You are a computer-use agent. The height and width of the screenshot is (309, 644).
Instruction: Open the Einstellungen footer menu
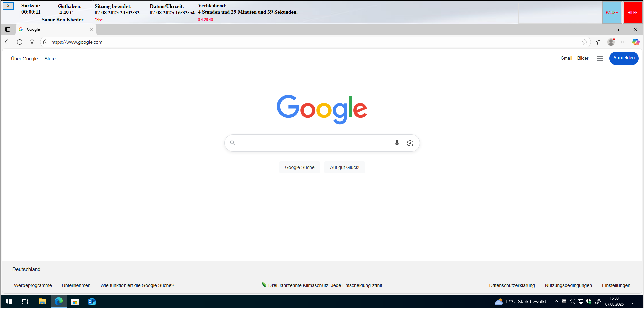click(x=616, y=285)
